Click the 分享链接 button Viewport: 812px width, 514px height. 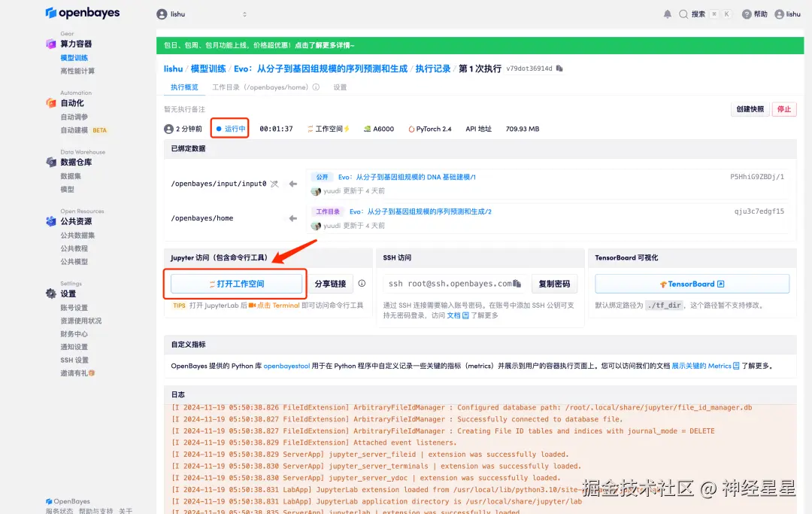[x=330, y=284]
